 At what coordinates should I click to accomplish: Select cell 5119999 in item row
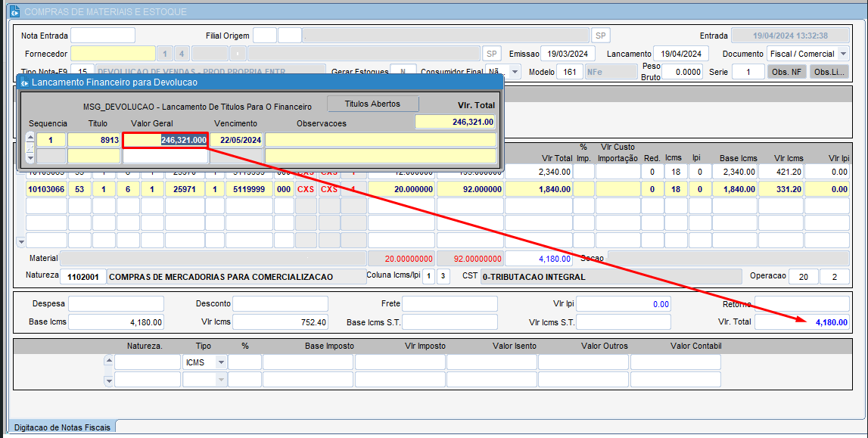coord(248,189)
